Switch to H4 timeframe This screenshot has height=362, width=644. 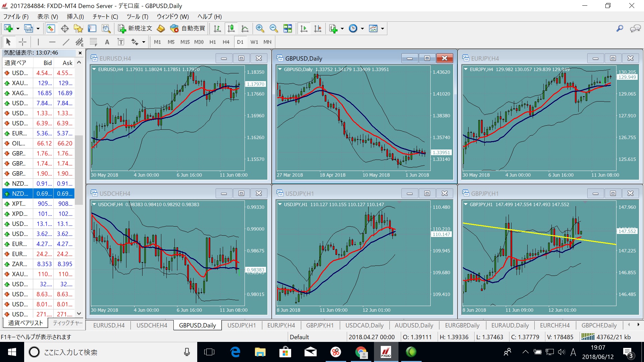(x=226, y=42)
